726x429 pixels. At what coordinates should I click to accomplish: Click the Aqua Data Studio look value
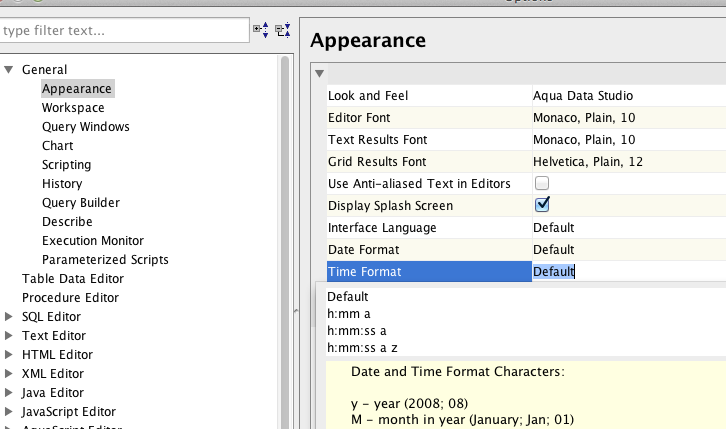tap(583, 96)
